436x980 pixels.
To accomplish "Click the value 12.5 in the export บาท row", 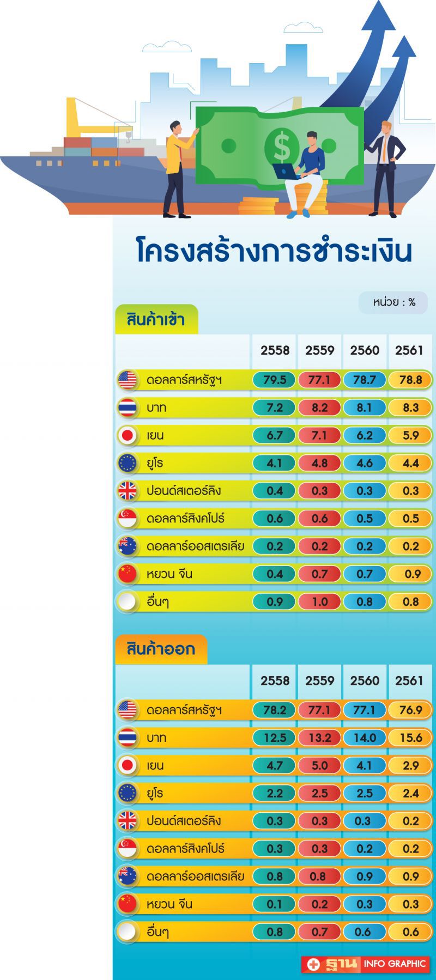I will click(274, 738).
